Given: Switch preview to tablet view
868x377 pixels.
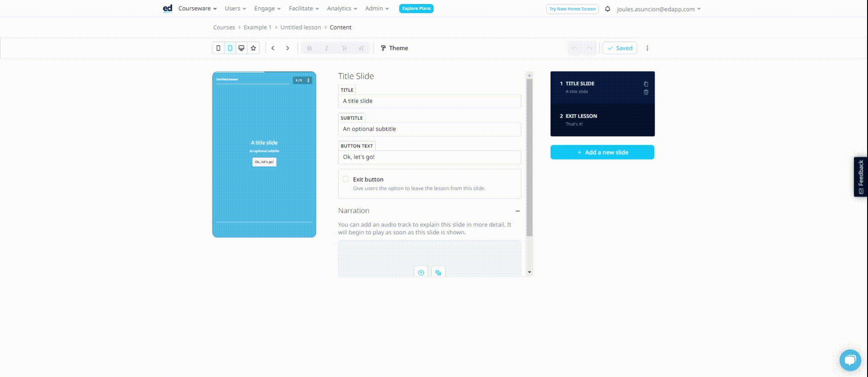Looking at the screenshot, I should pos(230,48).
